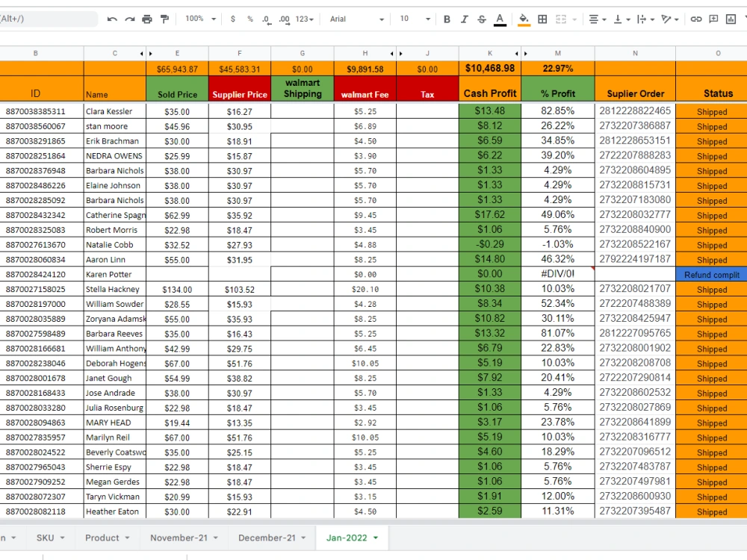Image resolution: width=747 pixels, height=560 pixels.
Task: Click unhide arrow on column M header
Action: (x=526, y=54)
